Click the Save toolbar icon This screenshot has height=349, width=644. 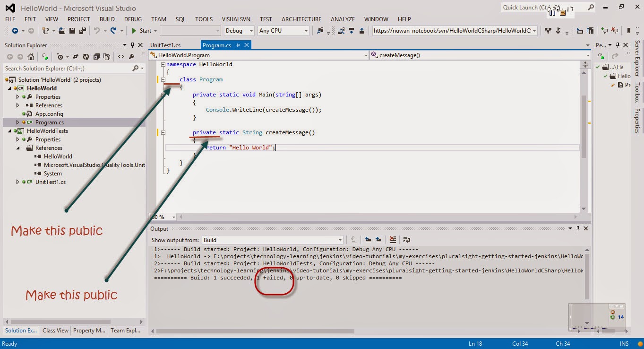[x=72, y=31]
